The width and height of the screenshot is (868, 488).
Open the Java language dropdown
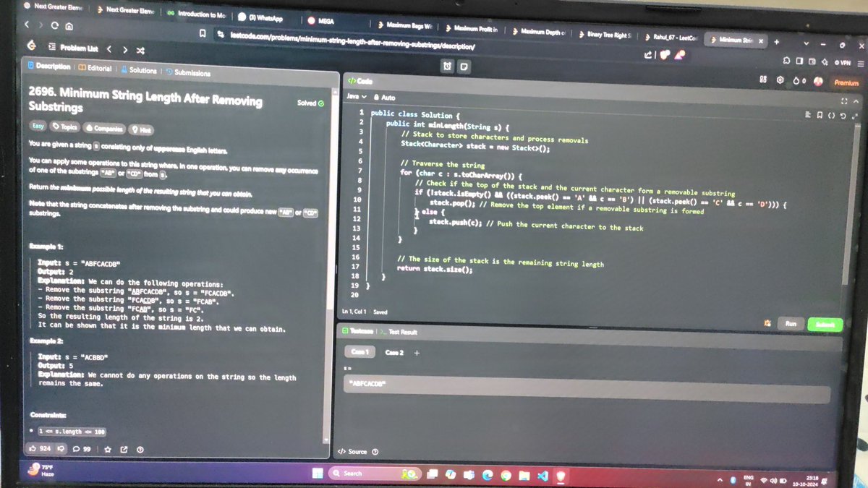pyautogui.click(x=357, y=96)
